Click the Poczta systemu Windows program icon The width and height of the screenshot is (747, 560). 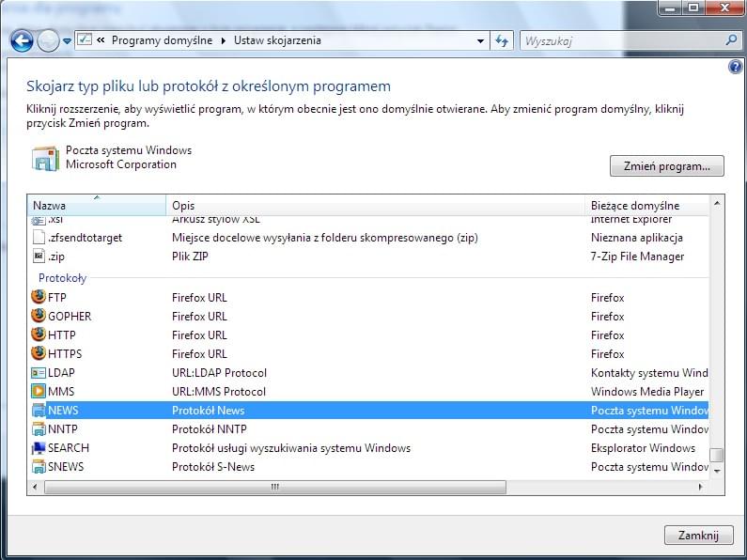tap(45, 159)
